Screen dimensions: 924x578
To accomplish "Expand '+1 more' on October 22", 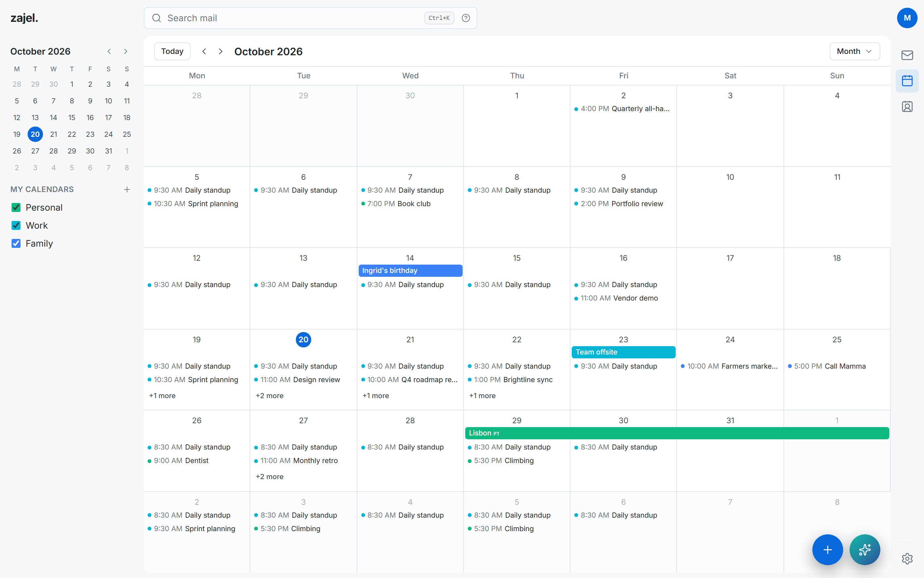I will (482, 396).
